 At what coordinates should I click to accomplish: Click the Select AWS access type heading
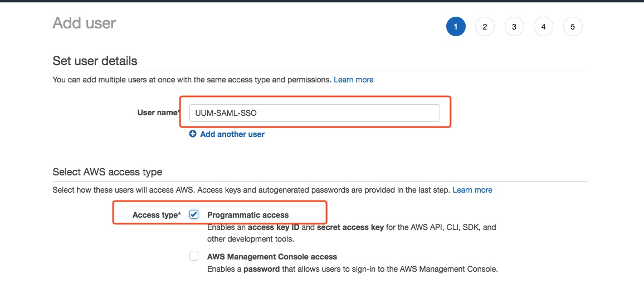coord(107,171)
